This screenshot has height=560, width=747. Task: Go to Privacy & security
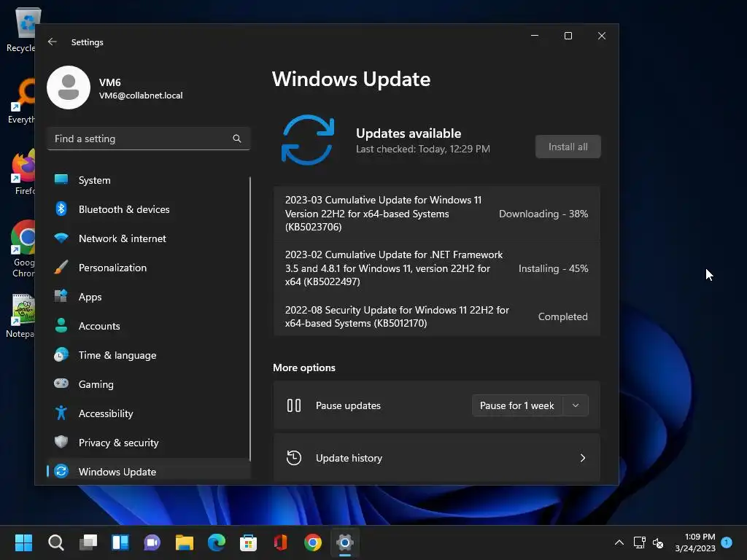pyautogui.click(x=149, y=443)
